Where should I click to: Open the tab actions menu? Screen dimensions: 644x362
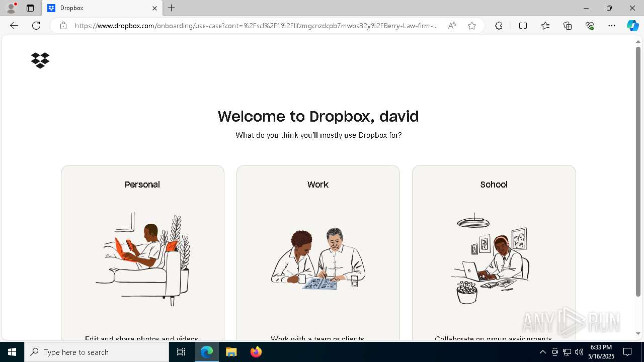(30, 8)
